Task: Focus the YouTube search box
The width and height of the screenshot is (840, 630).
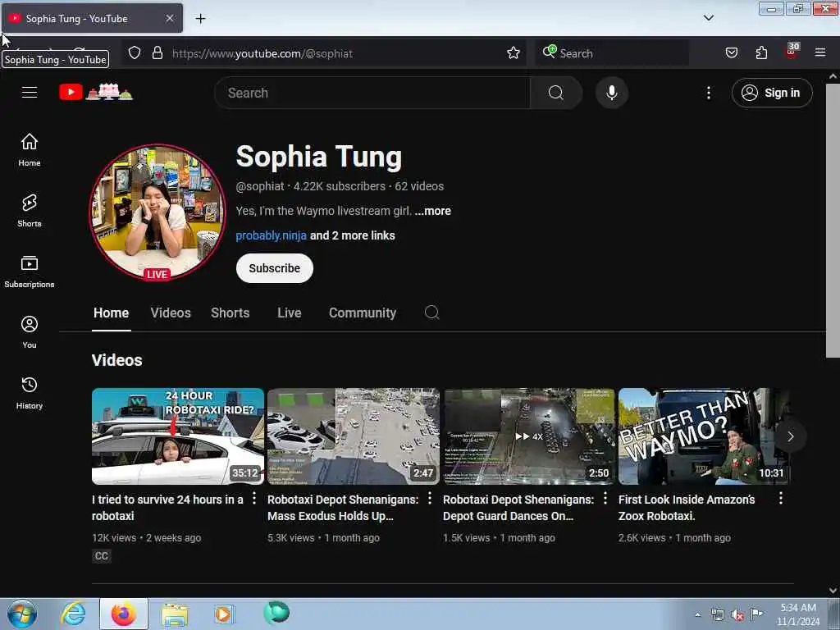Action: click(372, 93)
